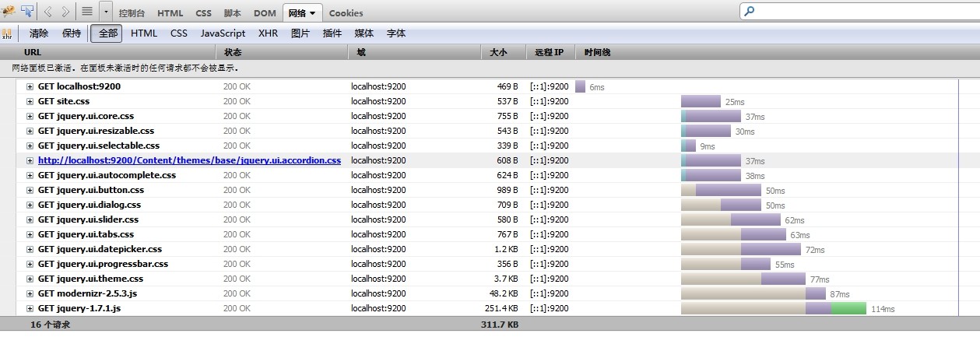Go forward with the right arrow icon
980x337 pixels.
[x=65, y=12]
